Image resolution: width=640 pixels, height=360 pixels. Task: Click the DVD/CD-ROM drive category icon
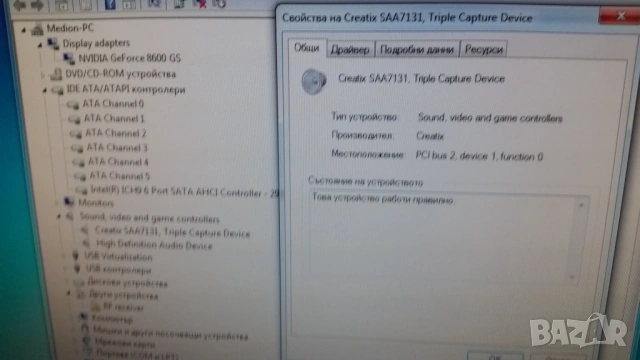tap(56, 74)
